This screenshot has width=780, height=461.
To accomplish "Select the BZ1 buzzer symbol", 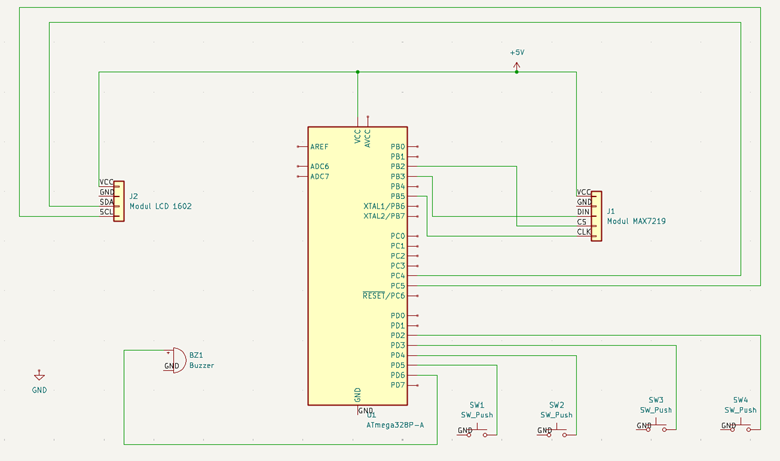I will click(x=176, y=361).
